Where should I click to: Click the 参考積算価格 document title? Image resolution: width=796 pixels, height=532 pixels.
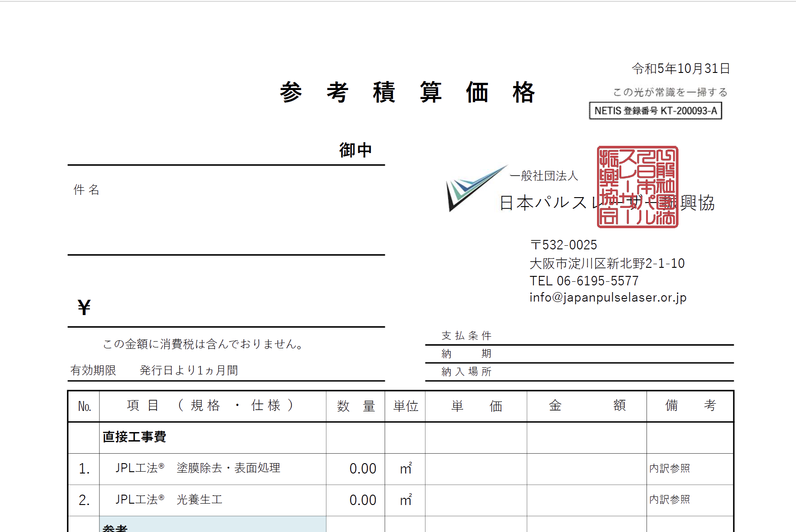point(407,92)
